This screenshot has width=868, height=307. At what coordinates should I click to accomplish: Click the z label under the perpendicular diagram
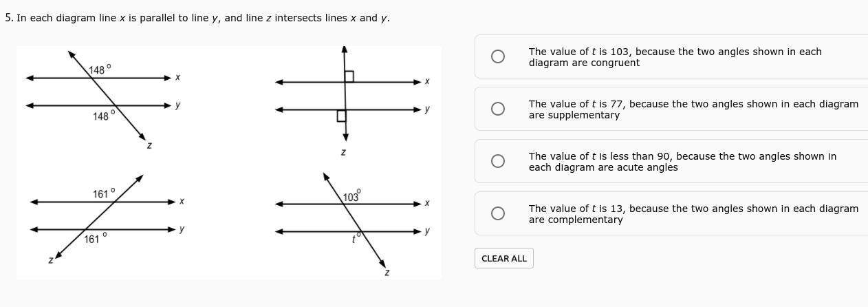coord(343,152)
